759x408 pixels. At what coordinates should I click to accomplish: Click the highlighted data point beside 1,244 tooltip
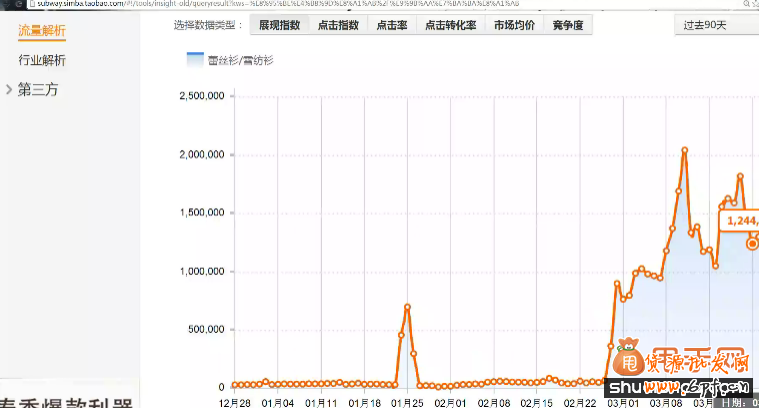tap(753, 243)
